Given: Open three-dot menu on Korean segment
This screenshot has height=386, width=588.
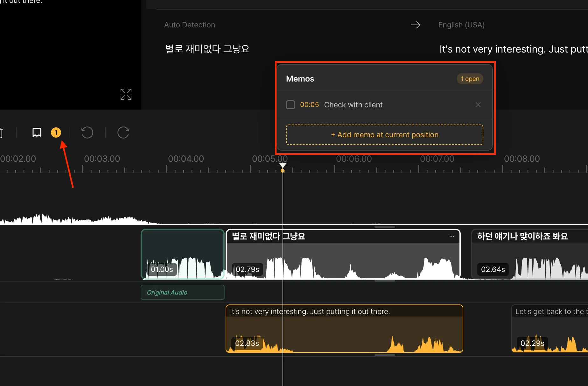Looking at the screenshot, I should [x=451, y=236].
